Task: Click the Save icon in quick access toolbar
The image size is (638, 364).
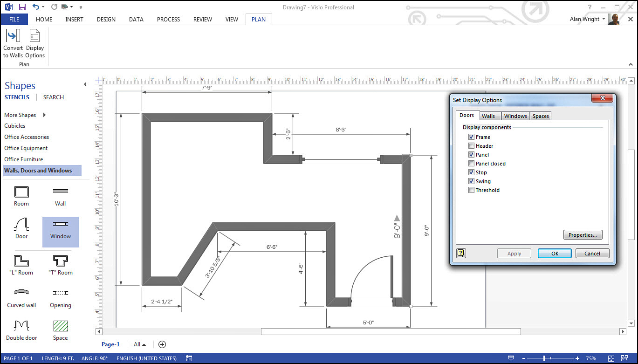Action: coord(21,7)
